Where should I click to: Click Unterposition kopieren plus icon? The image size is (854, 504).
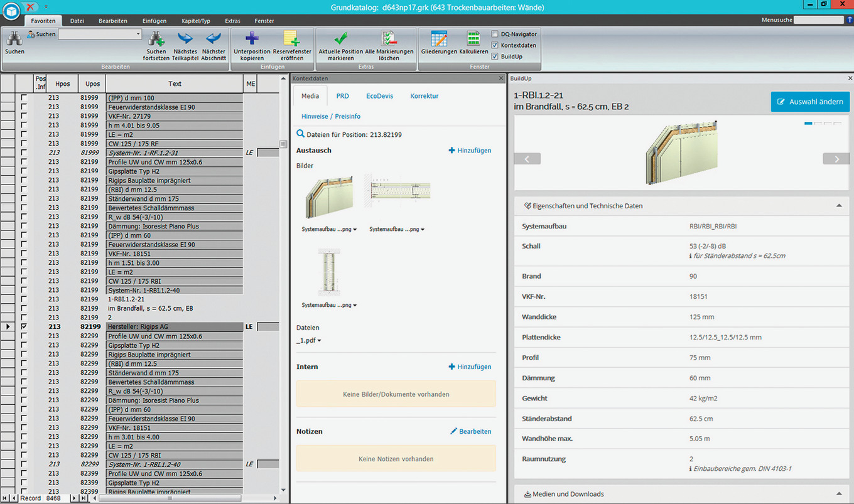(x=252, y=40)
